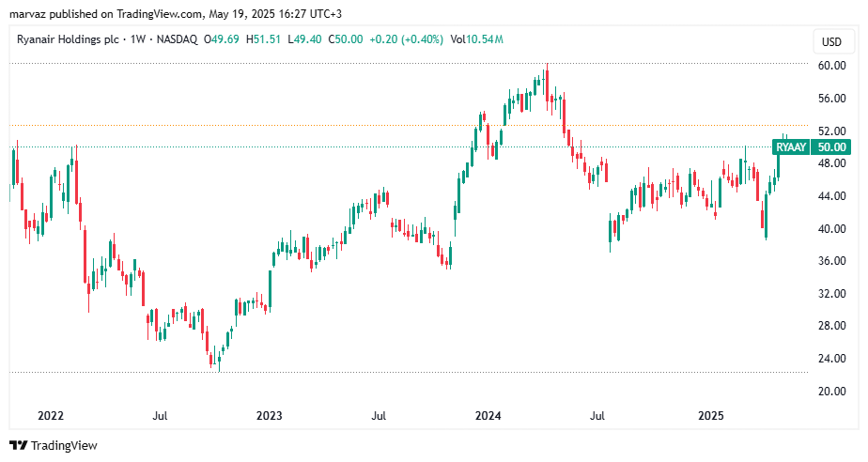The width and height of the screenshot is (868, 462).
Task: Click the Jul label between 2024 and 2025
Action: click(597, 416)
